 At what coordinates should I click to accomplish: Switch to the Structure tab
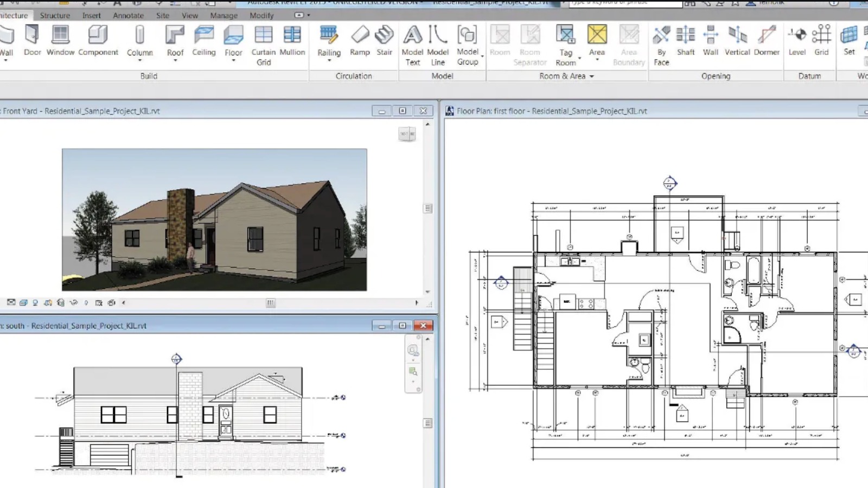pyautogui.click(x=55, y=15)
